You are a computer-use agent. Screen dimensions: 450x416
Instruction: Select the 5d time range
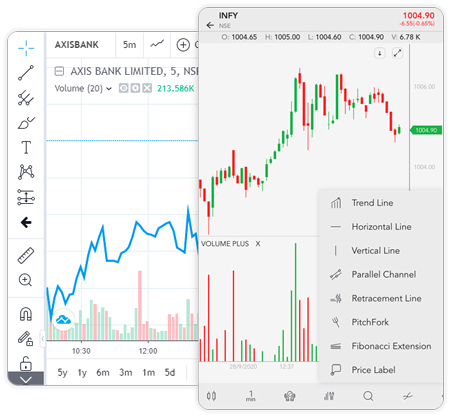click(x=170, y=372)
